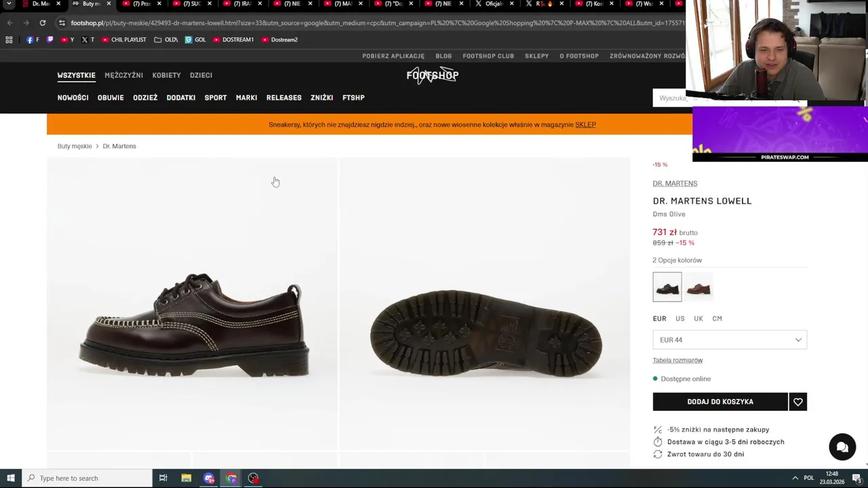Click the SKLEP link in orange banner

coord(585,125)
